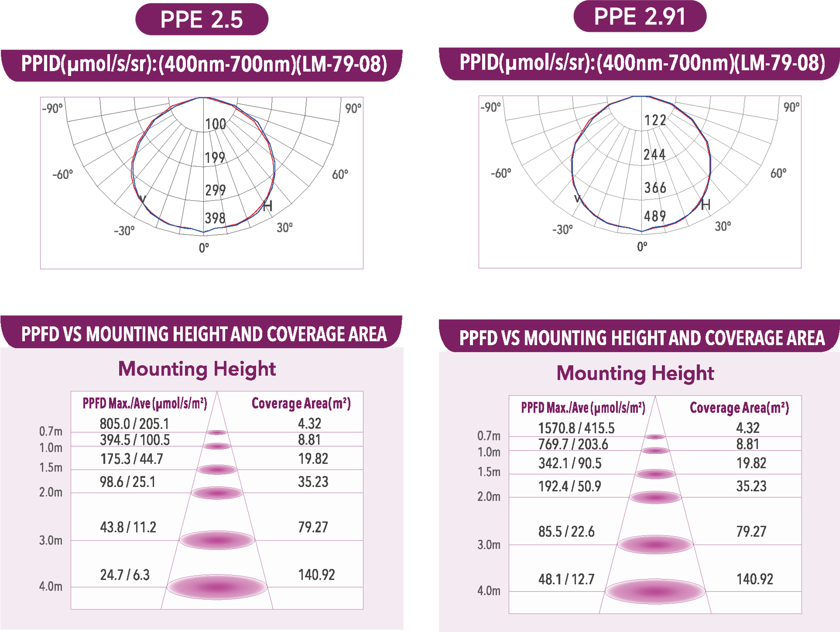This screenshot has height=632, width=840.
Task: Click coverage area 4.32 beside 805.0 / 205.1
Action: pyautogui.click(x=310, y=424)
